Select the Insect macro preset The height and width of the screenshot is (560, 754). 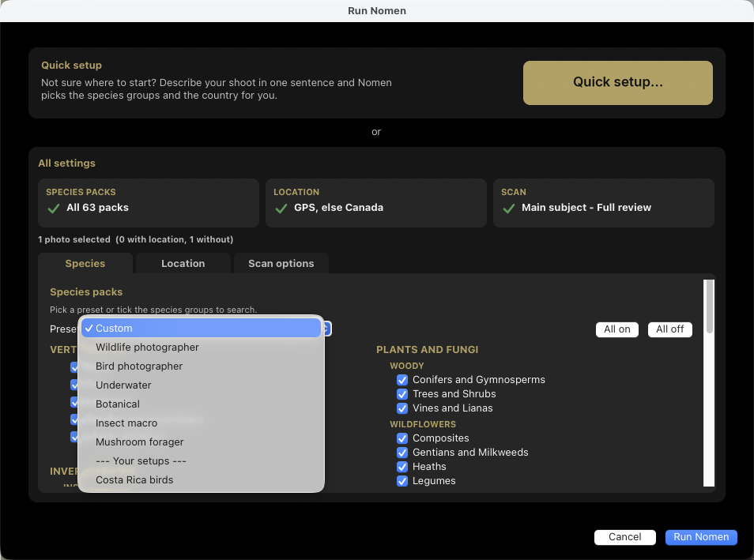click(x=201, y=423)
